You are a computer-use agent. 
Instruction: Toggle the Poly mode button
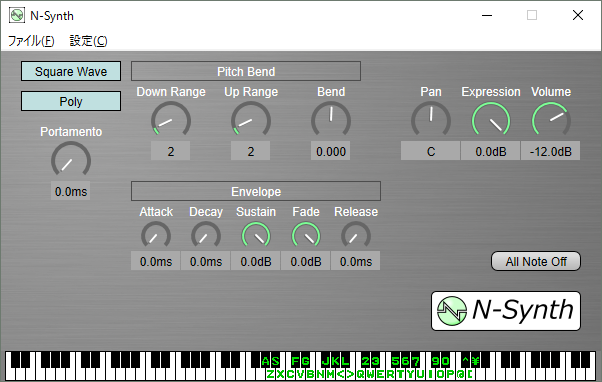point(71,101)
